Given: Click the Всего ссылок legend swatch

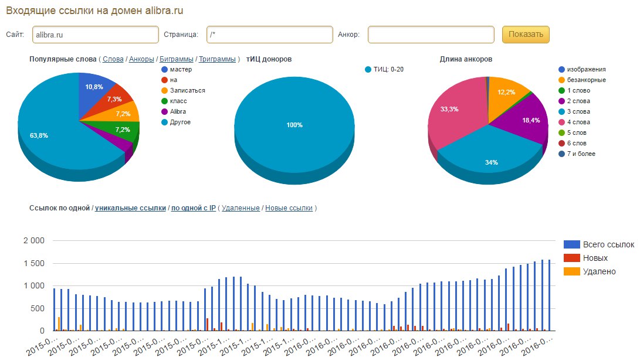Looking at the screenshot, I should [571, 244].
